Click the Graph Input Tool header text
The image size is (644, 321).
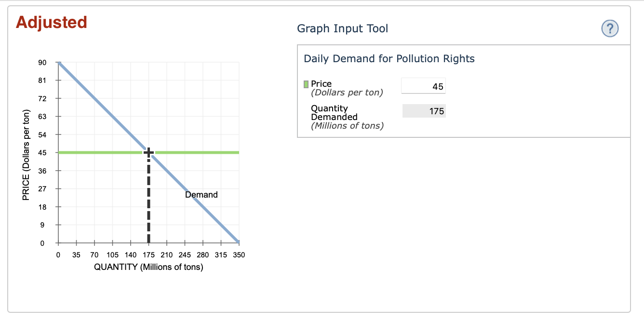[342, 28]
